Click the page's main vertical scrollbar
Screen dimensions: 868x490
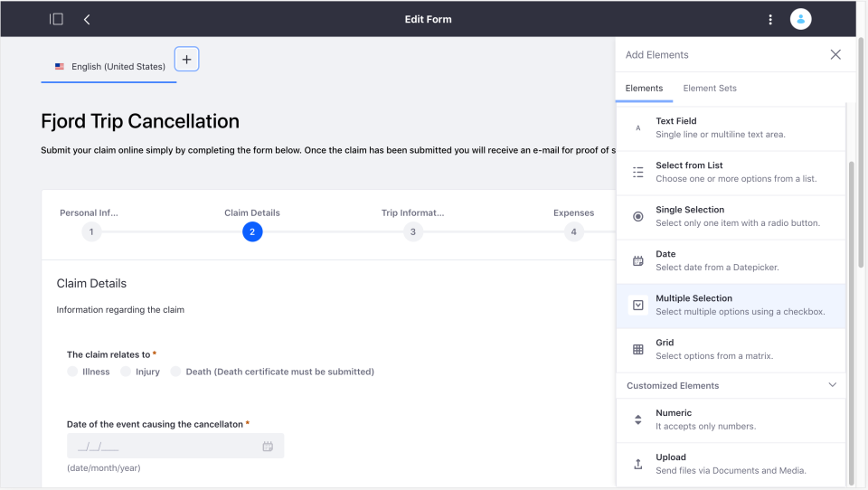(x=861, y=152)
